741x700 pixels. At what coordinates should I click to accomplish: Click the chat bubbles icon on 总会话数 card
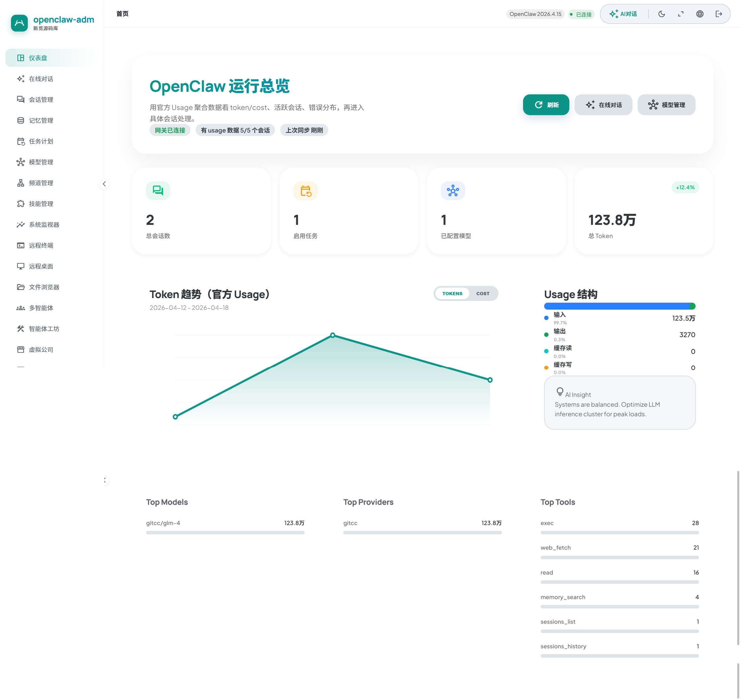[158, 191]
